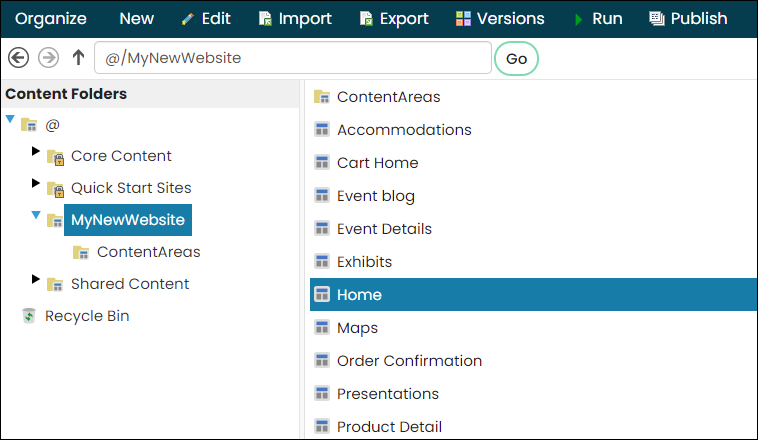The image size is (758, 440).
Task: Select Maps in the file list
Action: point(357,328)
